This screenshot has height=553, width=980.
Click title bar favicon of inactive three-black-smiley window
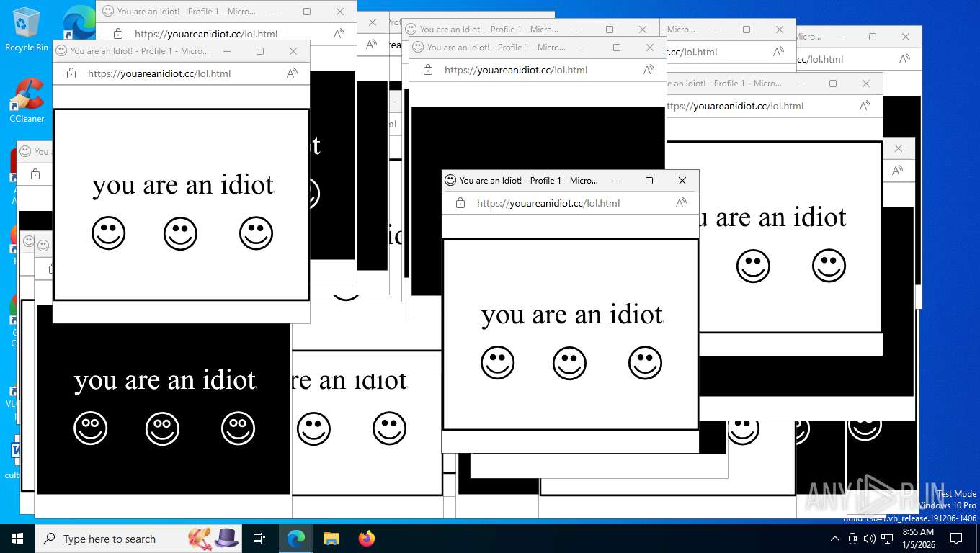tap(61, 51)
